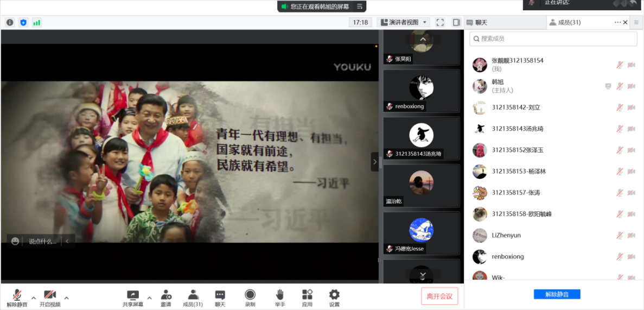This screenshot has height=310, width=644.
Task: Click blue 解除静音 button in members panel
Action: [557, 294]
